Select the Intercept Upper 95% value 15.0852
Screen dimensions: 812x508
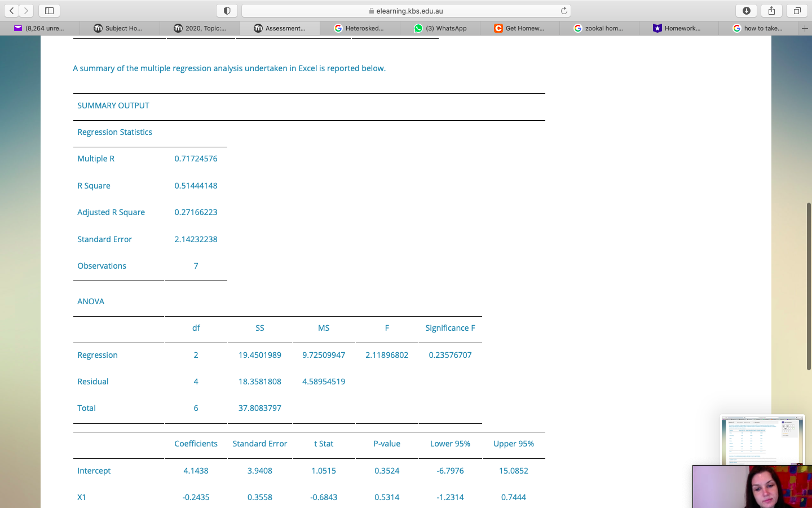[514, 471]
